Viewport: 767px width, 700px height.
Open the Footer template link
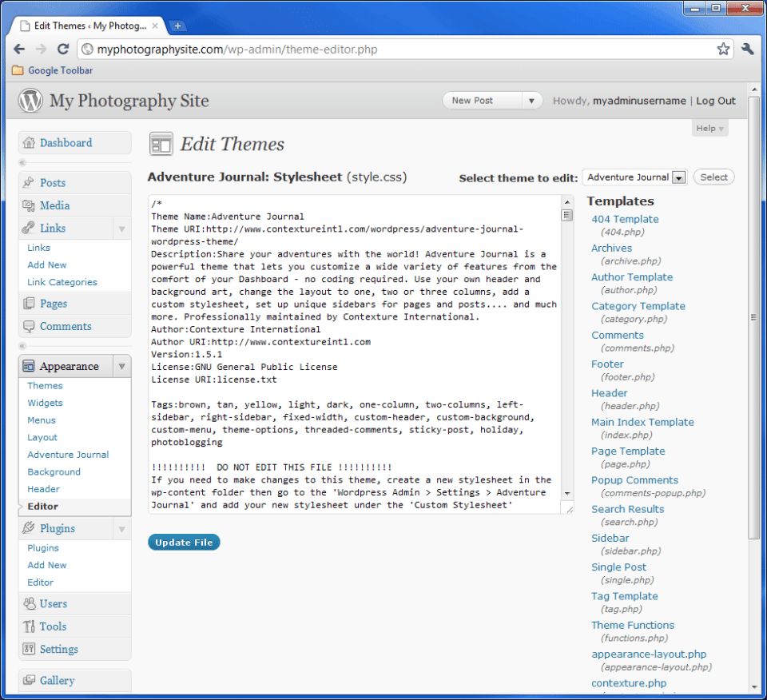[607, 364]
